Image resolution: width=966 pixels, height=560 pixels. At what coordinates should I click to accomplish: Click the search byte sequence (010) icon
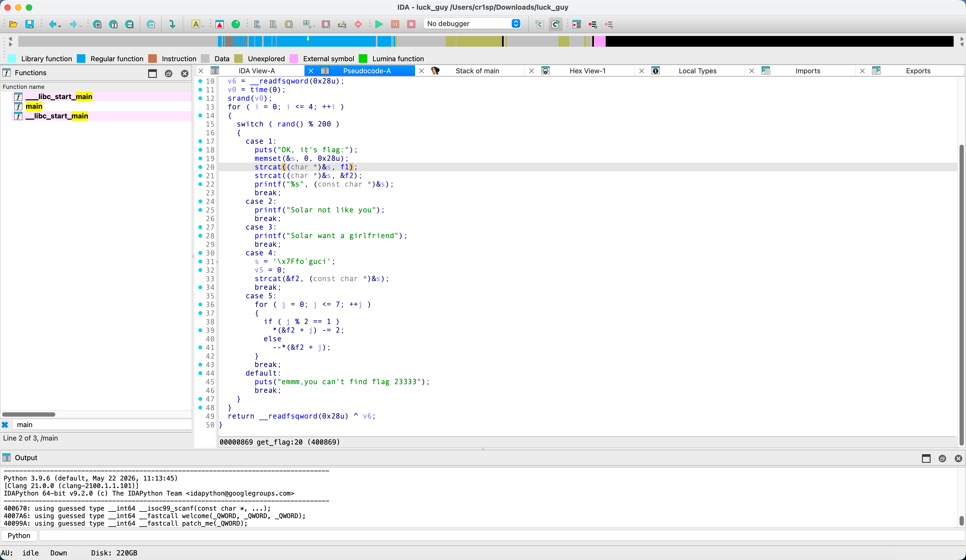click(x=130, y=24)
